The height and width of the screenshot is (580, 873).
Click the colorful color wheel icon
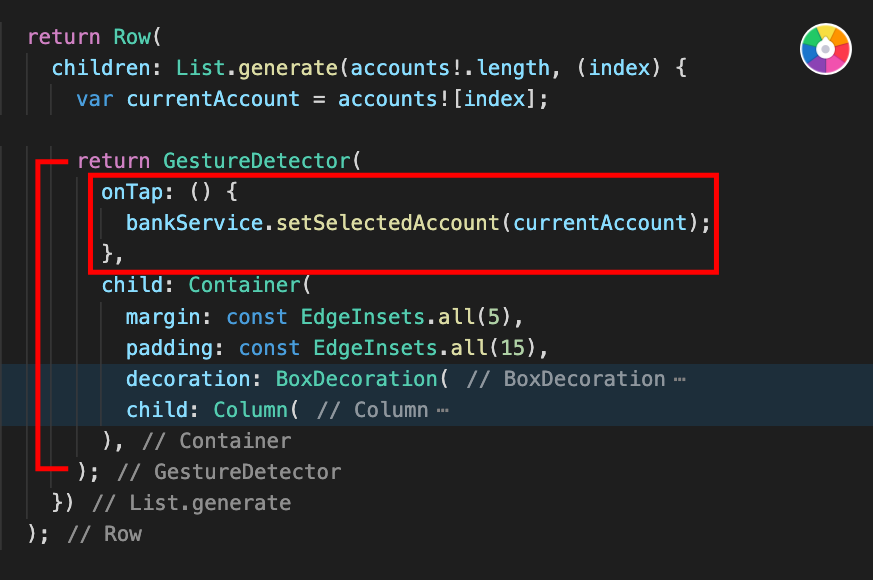[x=826, y=49]
